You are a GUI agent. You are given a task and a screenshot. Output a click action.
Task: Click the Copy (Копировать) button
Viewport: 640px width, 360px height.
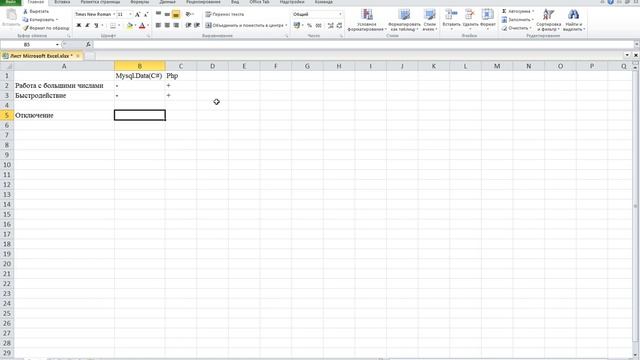pos(40,20)
